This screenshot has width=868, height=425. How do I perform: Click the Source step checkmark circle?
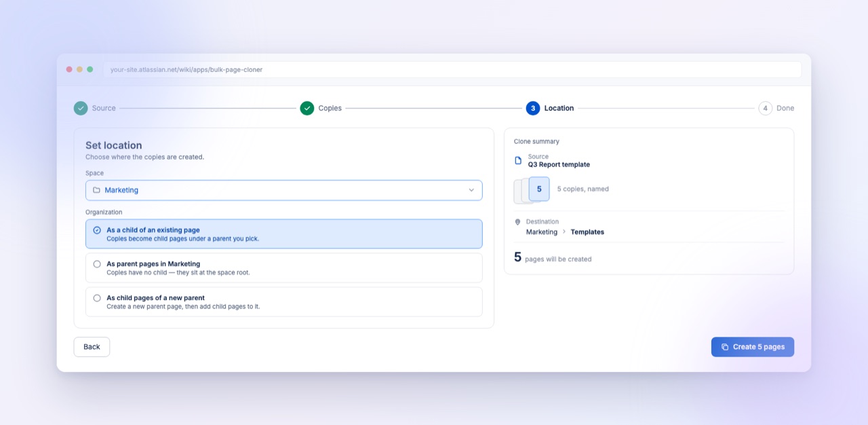tap(81, 108)
